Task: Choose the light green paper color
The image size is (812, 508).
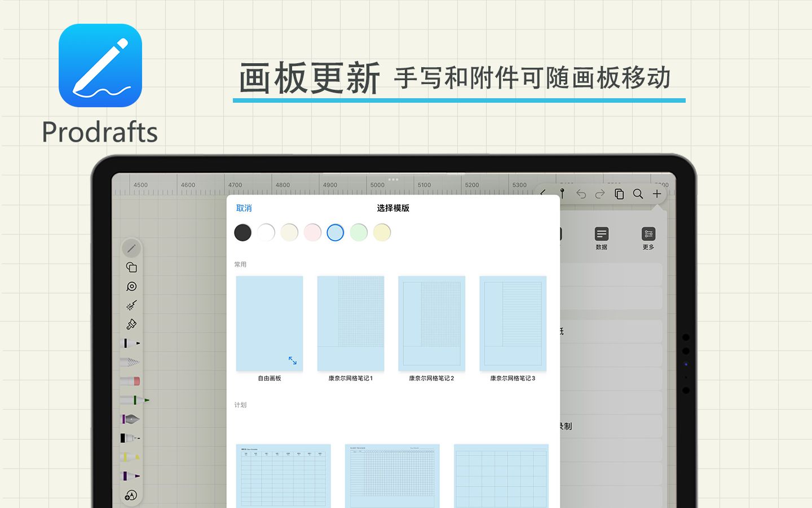Action: coord(359,233)
